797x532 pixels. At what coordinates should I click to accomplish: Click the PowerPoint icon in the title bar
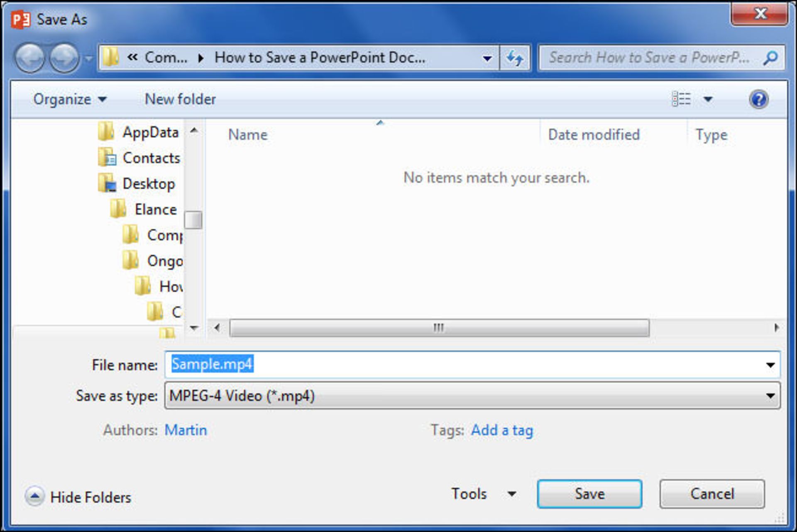(x=20, y=18)
